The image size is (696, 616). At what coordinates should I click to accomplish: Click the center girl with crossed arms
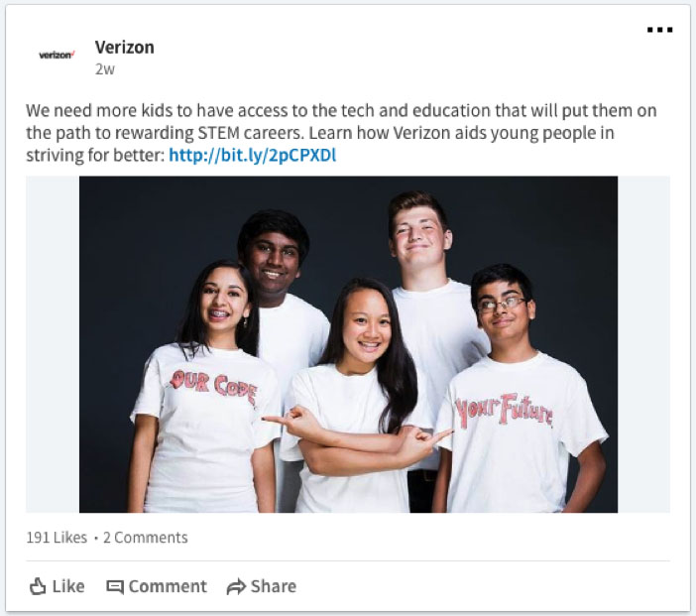point(355,395)
